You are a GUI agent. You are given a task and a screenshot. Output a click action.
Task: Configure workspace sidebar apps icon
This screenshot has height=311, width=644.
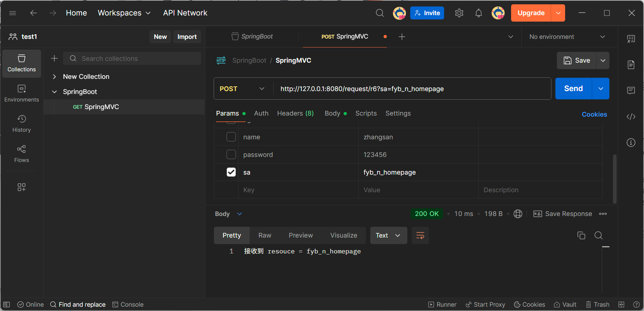(x=22, y=187)
